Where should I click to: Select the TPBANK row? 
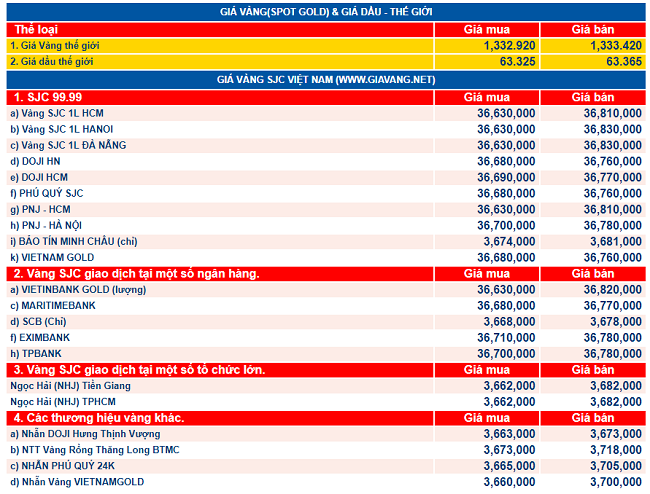click(326, 354)
